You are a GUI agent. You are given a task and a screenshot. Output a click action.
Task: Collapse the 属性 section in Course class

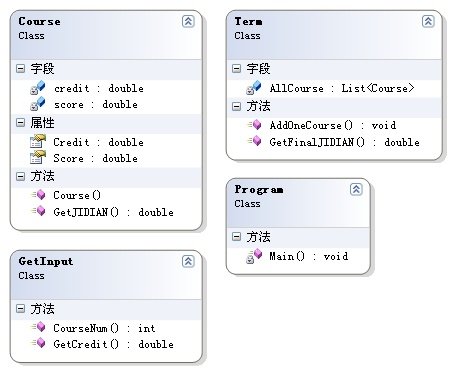pos(20,123)
